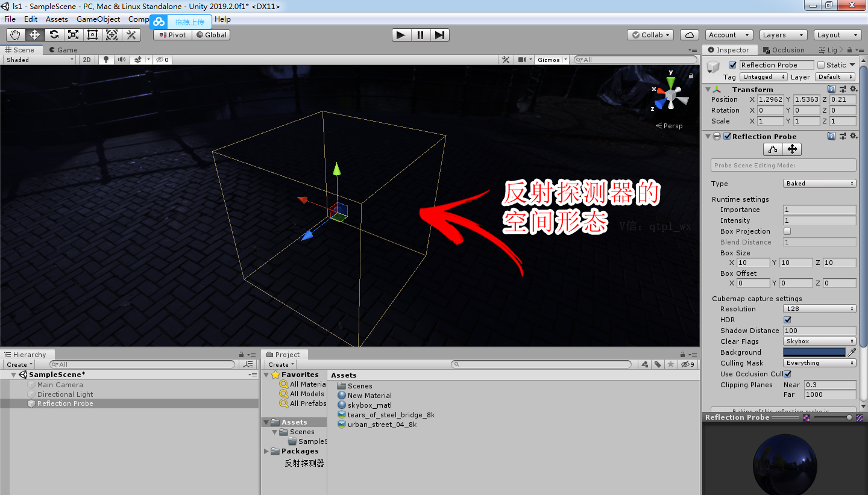
Task: Click the edit bounding volume button
Action: pos(773,149)
